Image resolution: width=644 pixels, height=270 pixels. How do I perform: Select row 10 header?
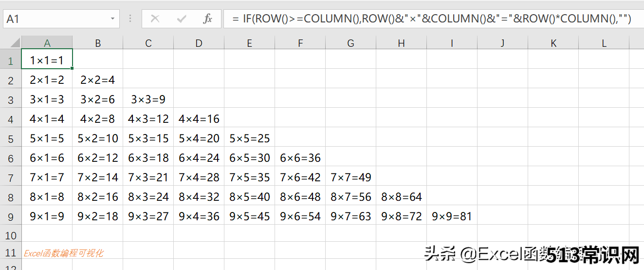tap(11, 236)
